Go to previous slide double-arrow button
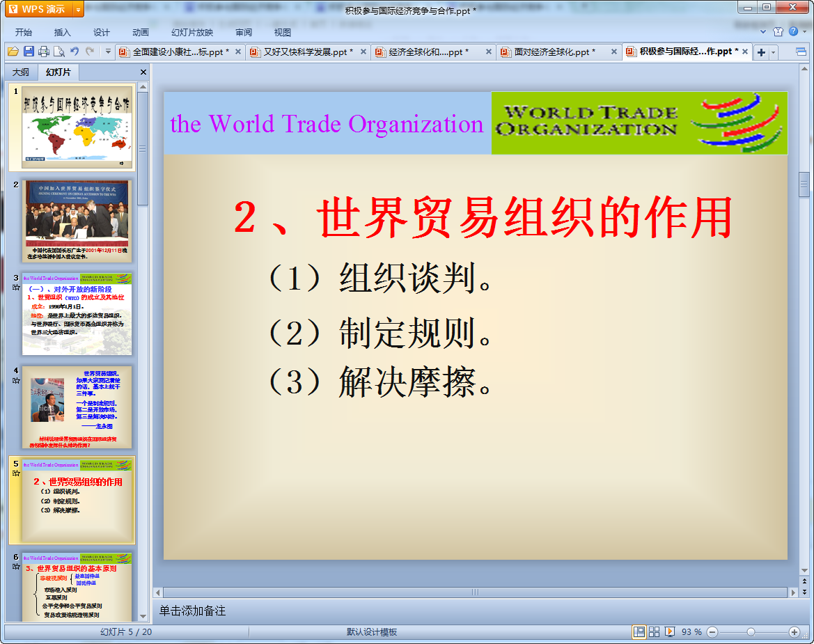The width and height of the screenshot is (814, 644). tap(805, 582)
